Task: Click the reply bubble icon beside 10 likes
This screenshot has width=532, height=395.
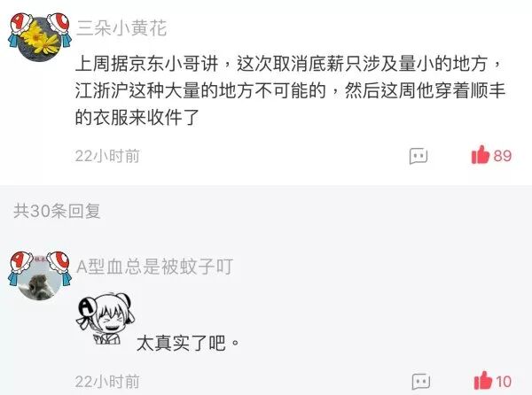Action: tap(420, 382)
